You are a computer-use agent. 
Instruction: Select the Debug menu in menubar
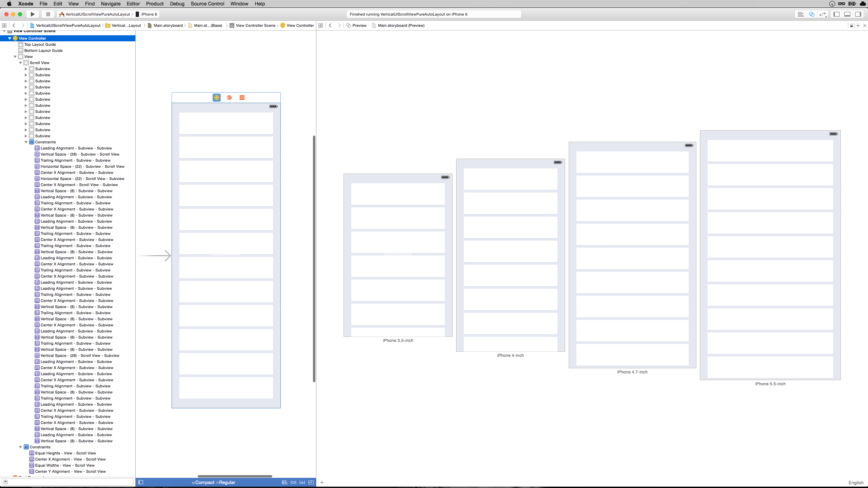pyautogui.click(x=177, y=4)
